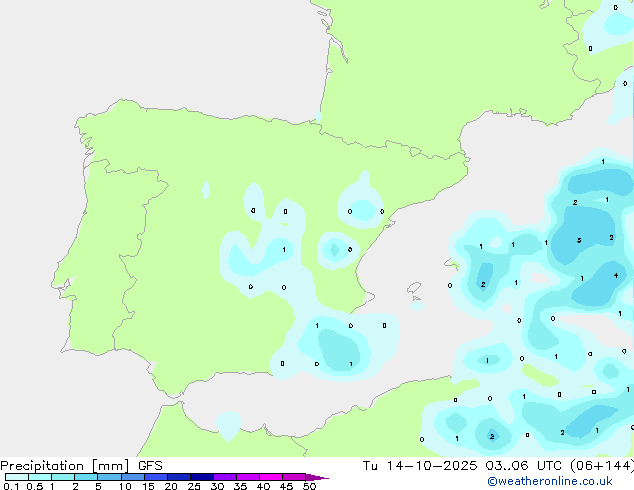Select the 45–50 mm legend swatch
Viewport: 634px width, 490px height.
[x=294, y=477]
